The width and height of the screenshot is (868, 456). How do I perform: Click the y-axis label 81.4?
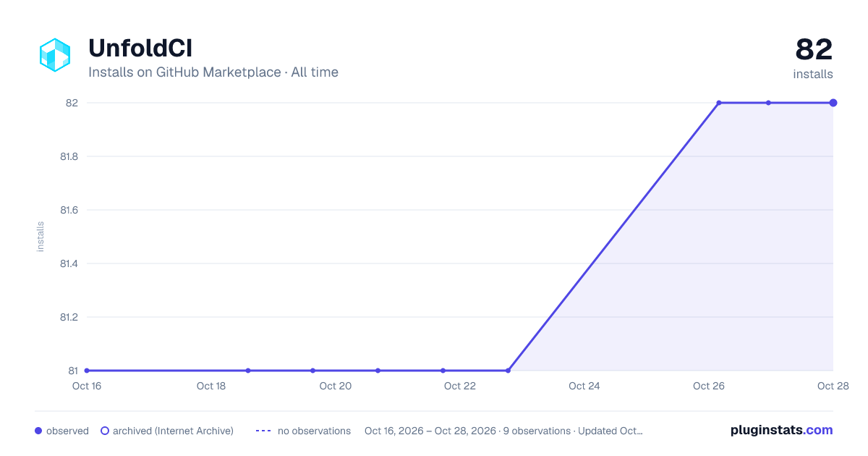pos(69,263)
